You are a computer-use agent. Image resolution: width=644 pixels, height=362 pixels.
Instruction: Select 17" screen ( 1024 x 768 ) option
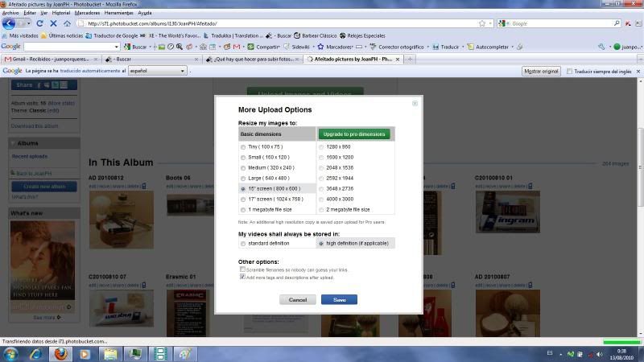coord(243,200)
